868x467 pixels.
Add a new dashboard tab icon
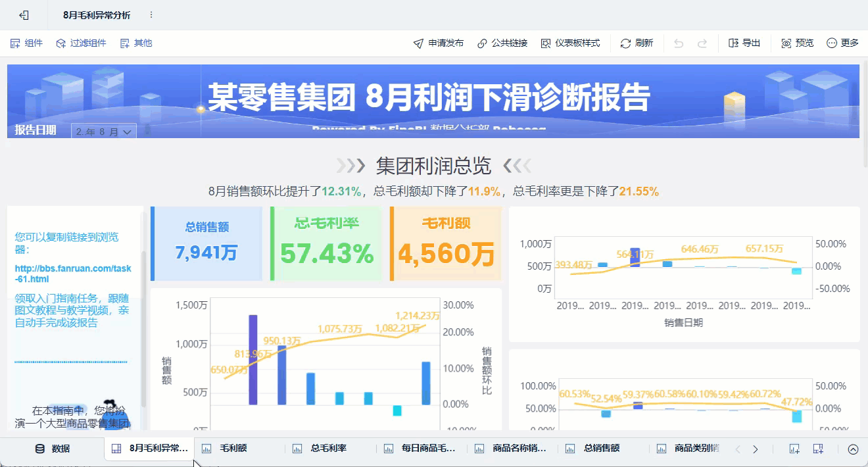click(819, 449)
